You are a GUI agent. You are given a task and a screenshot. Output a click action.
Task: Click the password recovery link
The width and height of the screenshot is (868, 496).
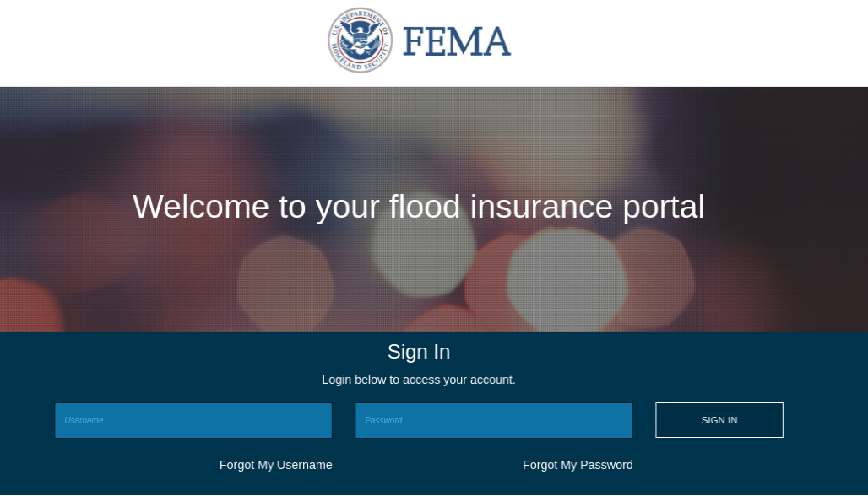[x=578, y=465]
